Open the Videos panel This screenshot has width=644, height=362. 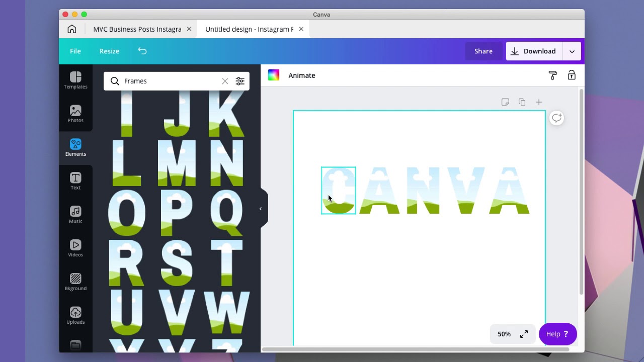tap(75, 248)
